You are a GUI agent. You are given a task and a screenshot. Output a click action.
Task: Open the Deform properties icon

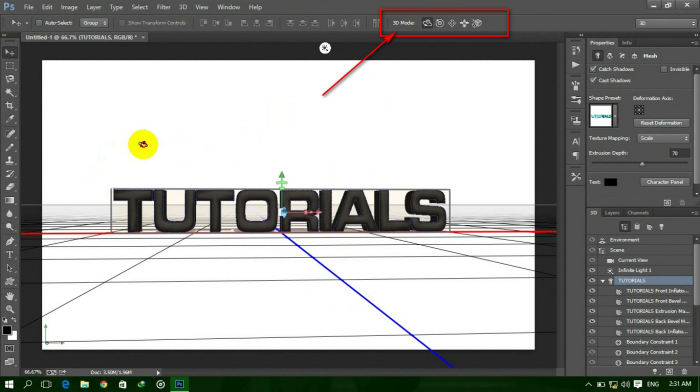pyautogui.click(x=610, y=56)
